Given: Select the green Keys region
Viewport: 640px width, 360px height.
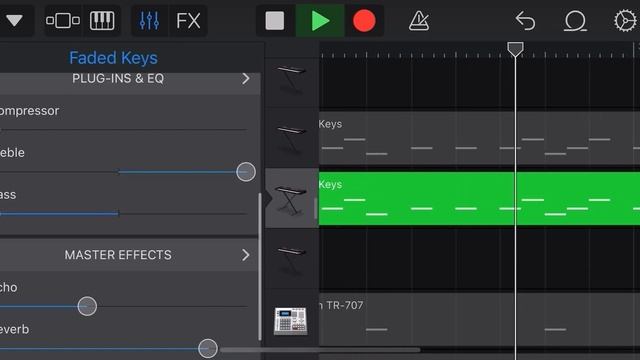Looking at the screenshot, I should coord(479,198).
